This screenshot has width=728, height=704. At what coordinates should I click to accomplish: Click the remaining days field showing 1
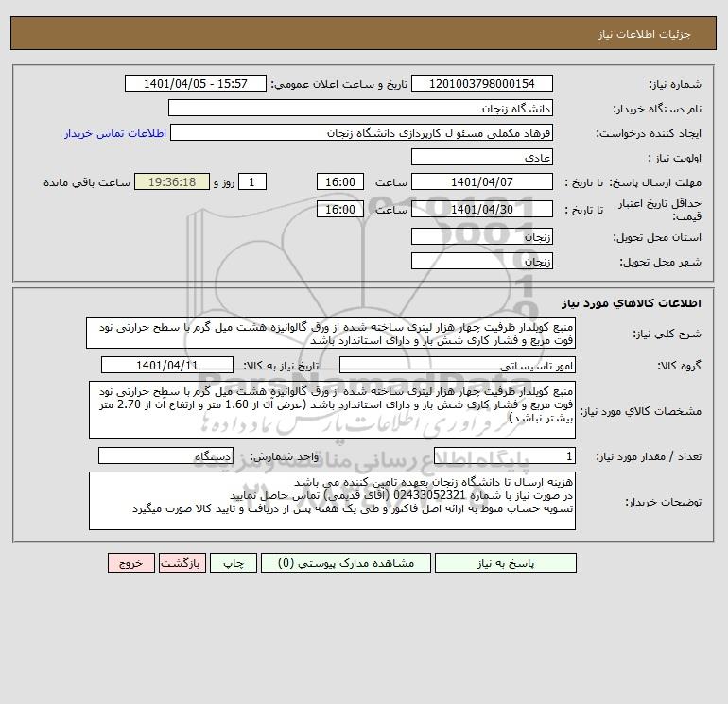coord(252,182)
